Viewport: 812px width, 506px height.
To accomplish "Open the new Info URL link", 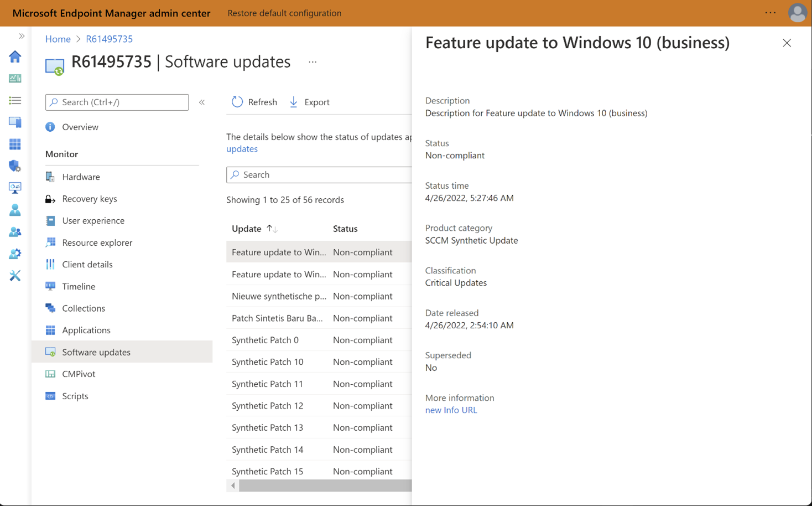I will coord(451,410).
